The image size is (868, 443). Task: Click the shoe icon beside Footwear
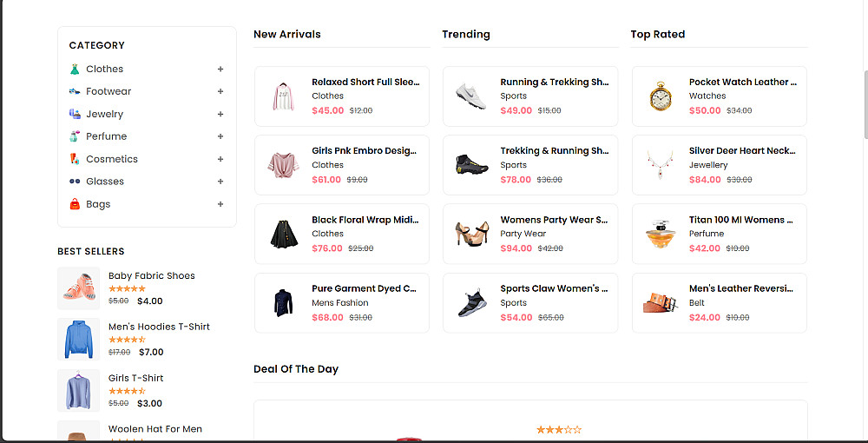click(75, 91)
